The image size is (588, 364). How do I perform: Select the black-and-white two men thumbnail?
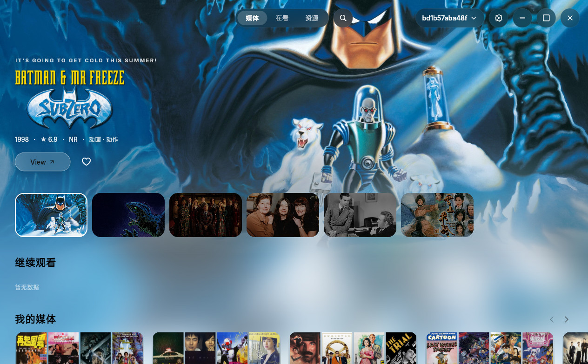coord(360,215)
